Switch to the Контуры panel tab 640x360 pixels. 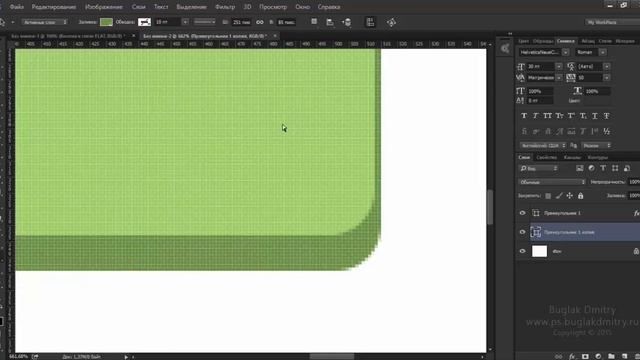(x=598, y=158)
